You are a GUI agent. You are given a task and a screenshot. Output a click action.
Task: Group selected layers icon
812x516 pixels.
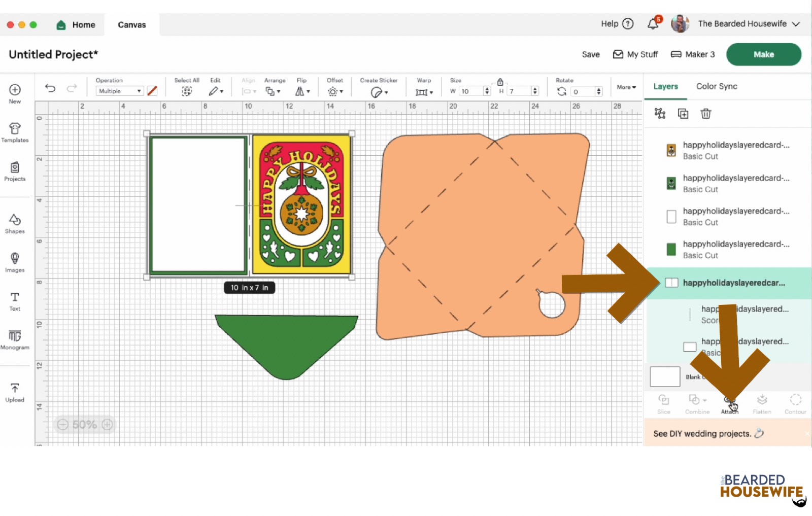[x=660, y=113]
